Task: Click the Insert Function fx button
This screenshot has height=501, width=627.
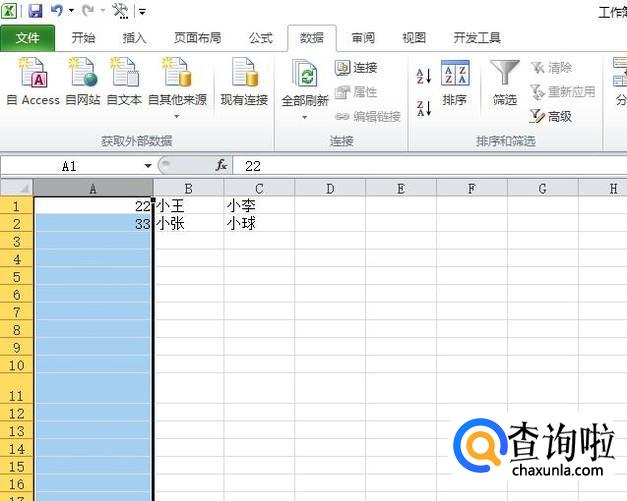Action: click(x=222, y=165)
